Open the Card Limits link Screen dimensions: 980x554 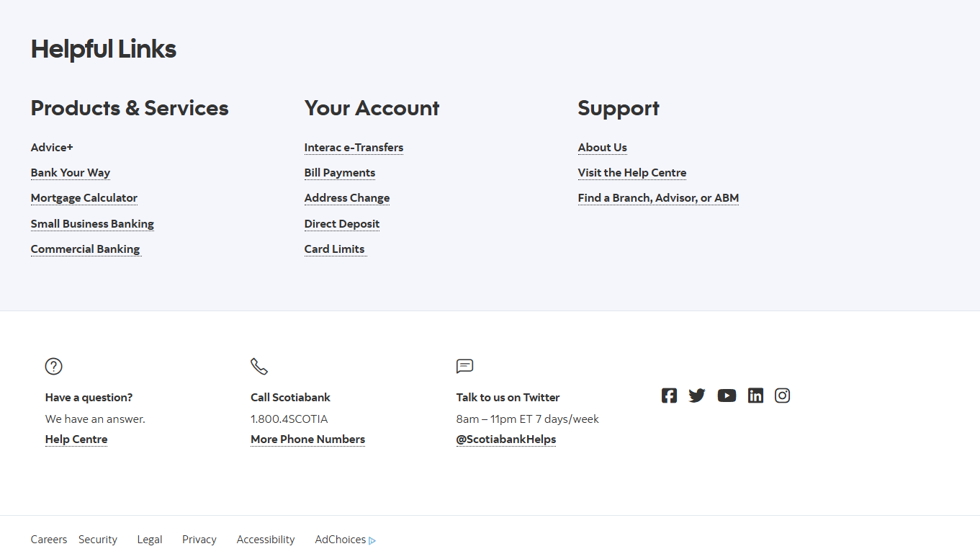335,249
